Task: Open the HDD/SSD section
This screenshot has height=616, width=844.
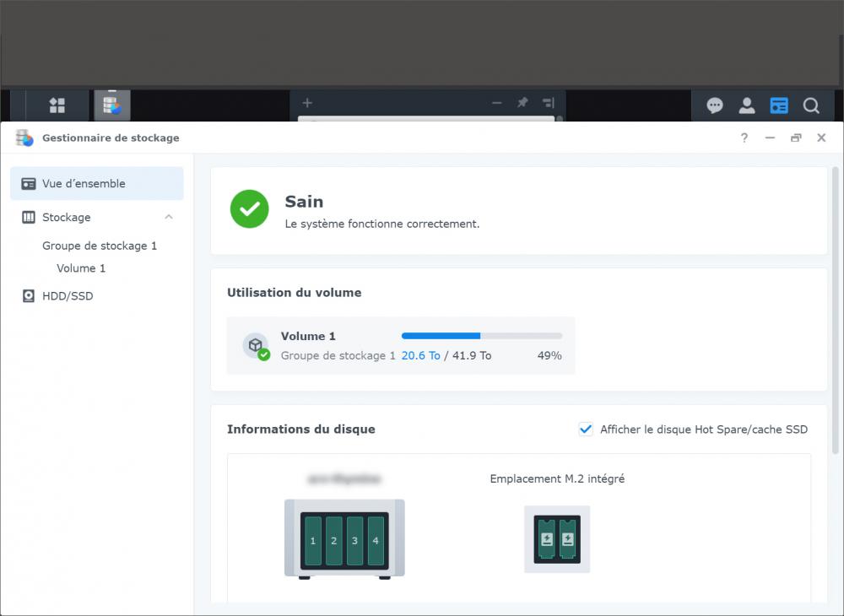Action: (68, 296)
